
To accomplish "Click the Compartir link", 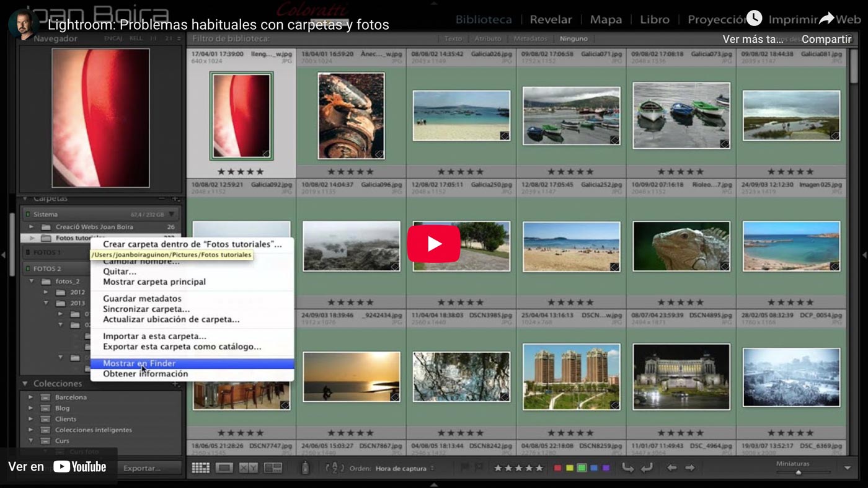I will pyautogui.click(x=826, y=39).
